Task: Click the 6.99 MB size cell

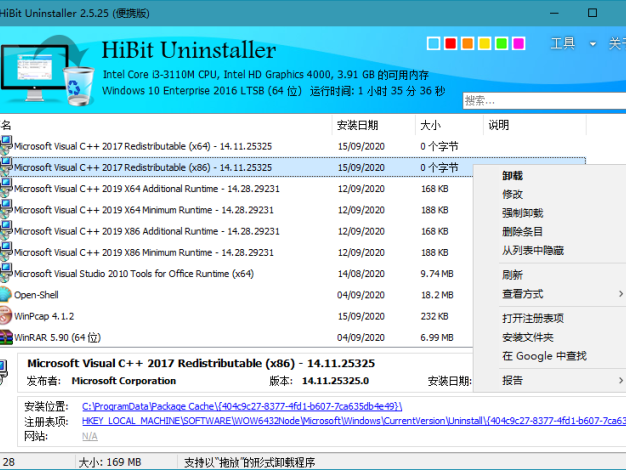Action: point(437,337)
